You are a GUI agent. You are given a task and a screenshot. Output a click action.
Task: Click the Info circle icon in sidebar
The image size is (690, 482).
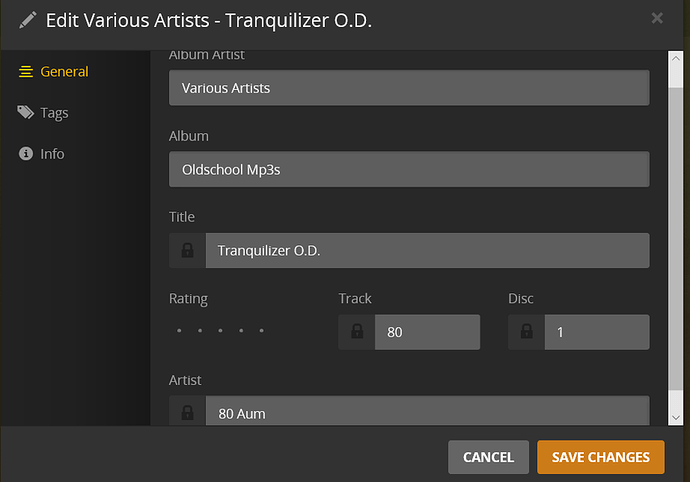pyautogui.click(x=25, y=154)
